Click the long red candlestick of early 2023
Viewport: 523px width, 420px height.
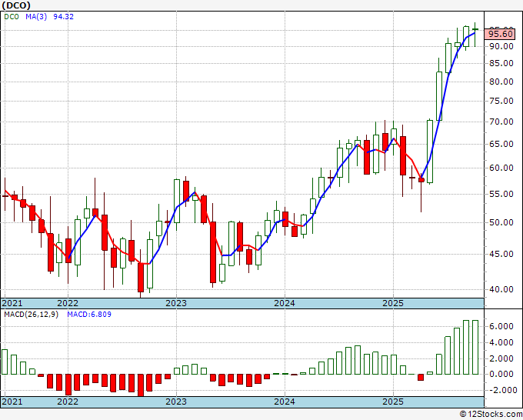pos(213,252)
